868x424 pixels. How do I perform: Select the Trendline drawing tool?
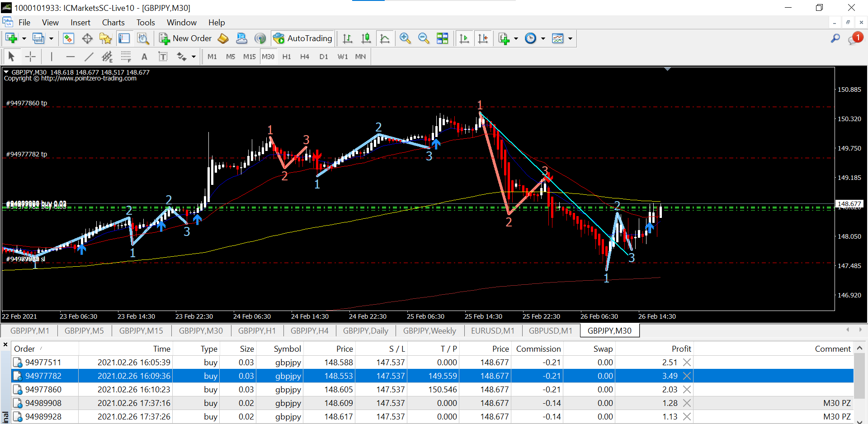pyautogui.click(x=89, y=57)
